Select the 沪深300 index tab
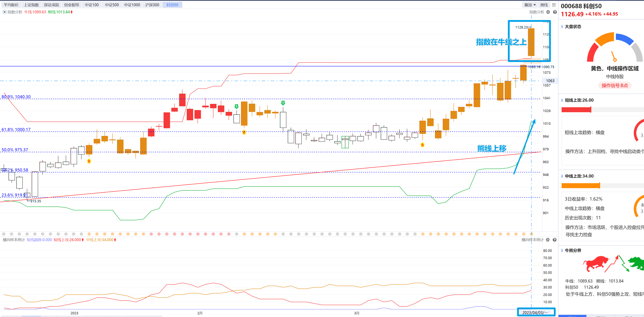The width and height of the screenshot is (644, 317). click(152, 5)
